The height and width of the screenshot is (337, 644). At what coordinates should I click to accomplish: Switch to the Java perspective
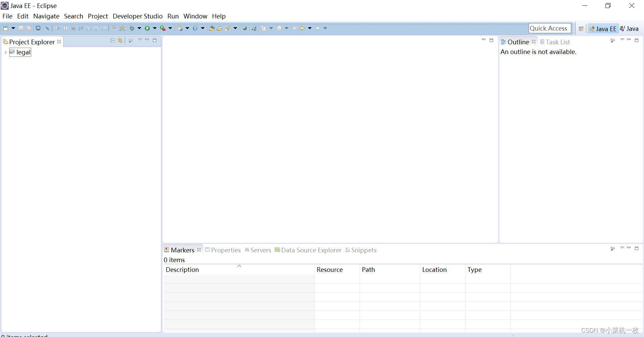pyautogui.click(x=629, y=29)
